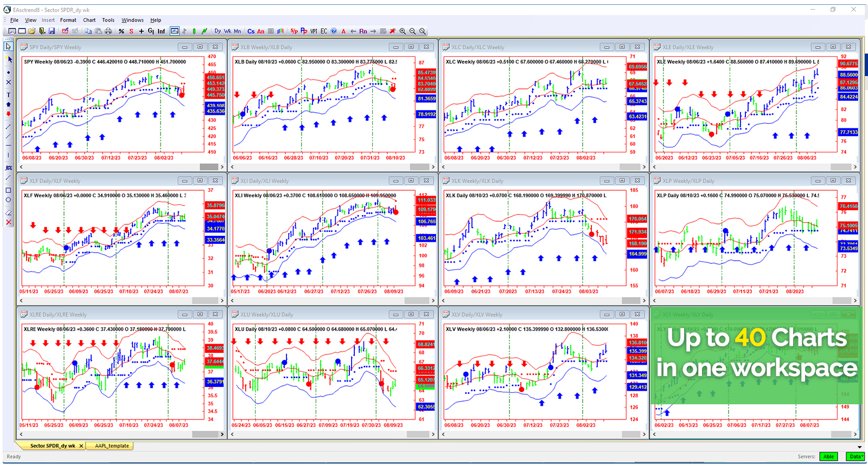Image resolution: width=868 pixels, height=465 pixels.
Task: Switch to Mn monthly timeframe
Action: pos(237,31)
